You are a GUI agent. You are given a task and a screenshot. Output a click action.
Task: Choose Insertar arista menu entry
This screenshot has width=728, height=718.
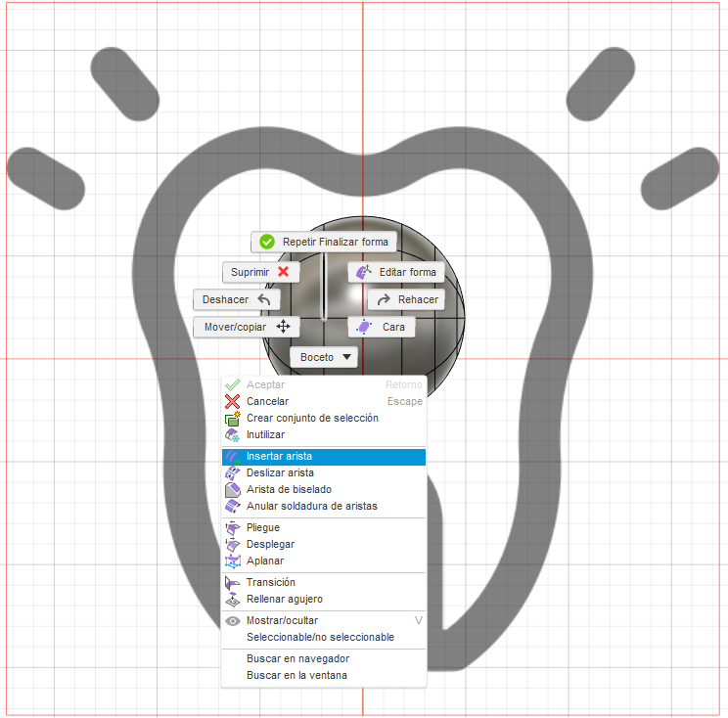point(324,457)
